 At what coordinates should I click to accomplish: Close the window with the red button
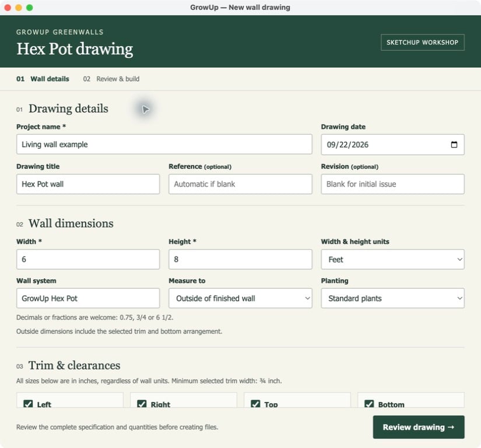point(8,8)
